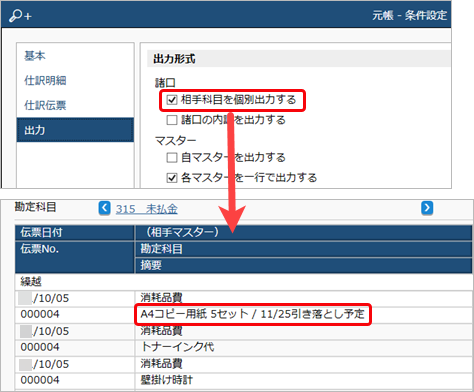Click the 摘要 column header

coord(304,265)
